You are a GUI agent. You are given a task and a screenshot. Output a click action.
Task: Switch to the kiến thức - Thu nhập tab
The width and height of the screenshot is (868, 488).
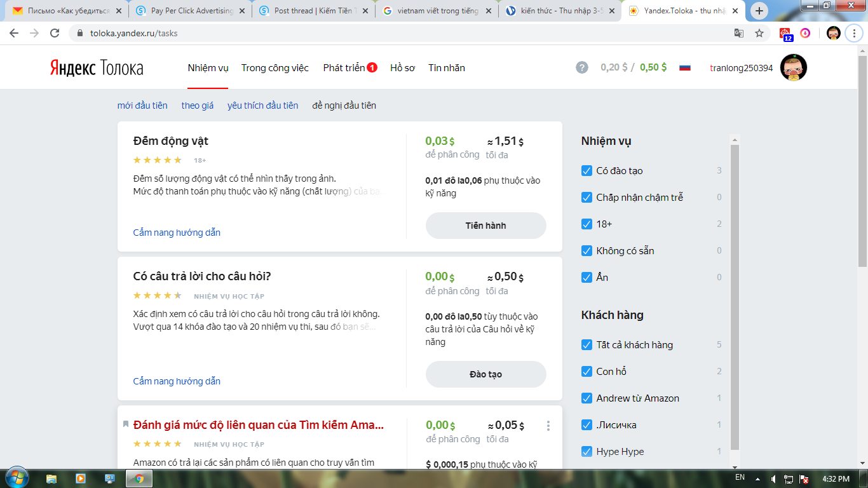tap(559, 11)
